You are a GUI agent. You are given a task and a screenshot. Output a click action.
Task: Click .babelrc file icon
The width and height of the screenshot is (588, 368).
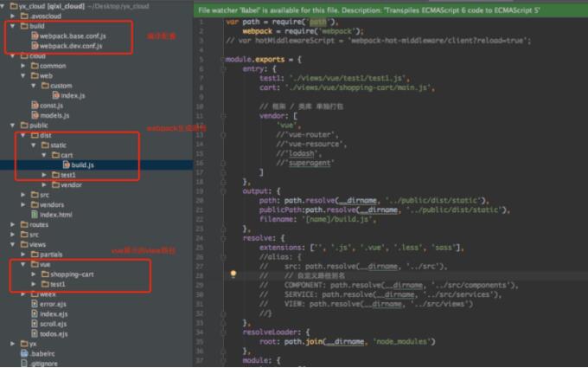coord(24,353)
